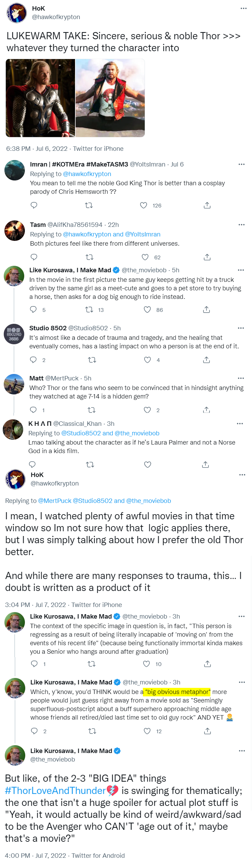Open more options on Matt's reply
This screenshot has width=252, height=868.
[x=241, y=378]
